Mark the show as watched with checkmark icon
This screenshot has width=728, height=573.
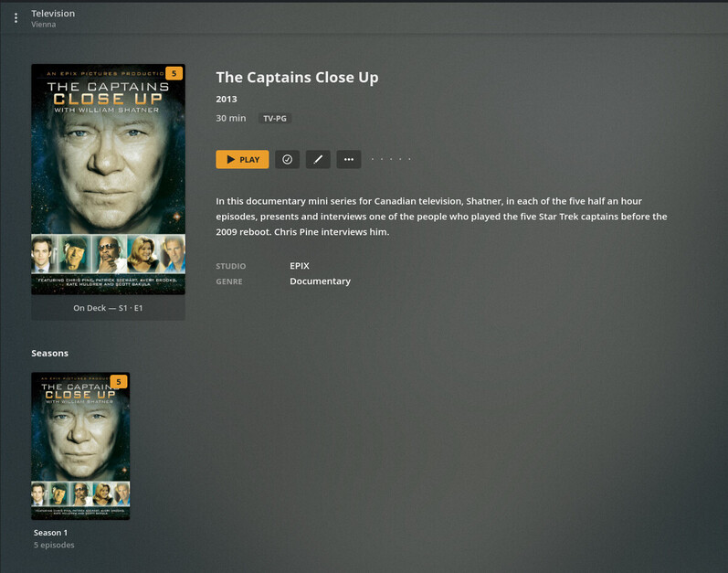tap(287, 159)
